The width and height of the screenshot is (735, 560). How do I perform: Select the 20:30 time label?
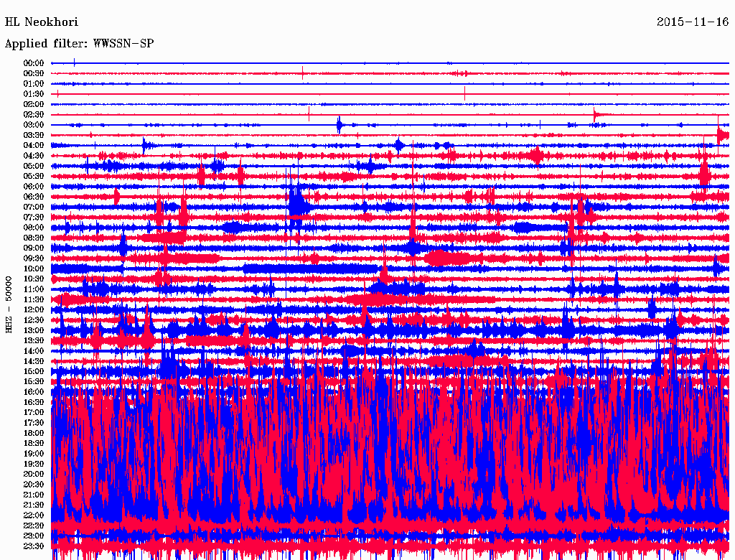[34, 485]
